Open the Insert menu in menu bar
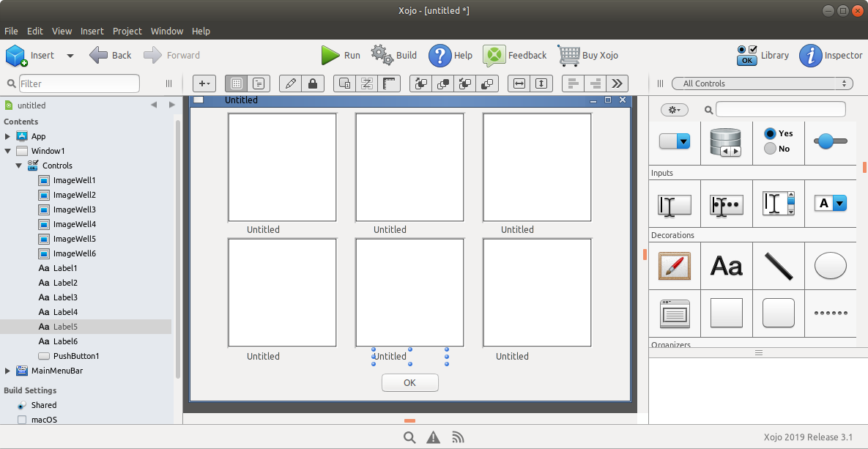This screenshot has width=868, height=449. coord(92,31)
